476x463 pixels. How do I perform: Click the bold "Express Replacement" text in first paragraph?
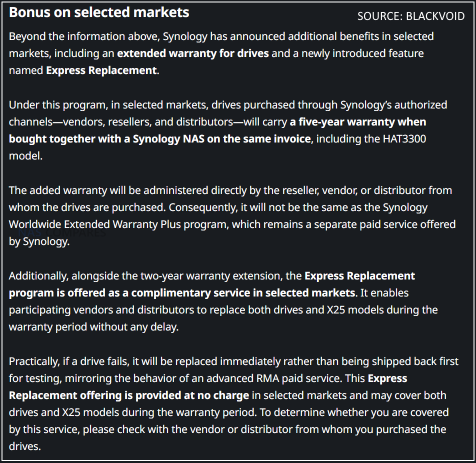(101, 70)
